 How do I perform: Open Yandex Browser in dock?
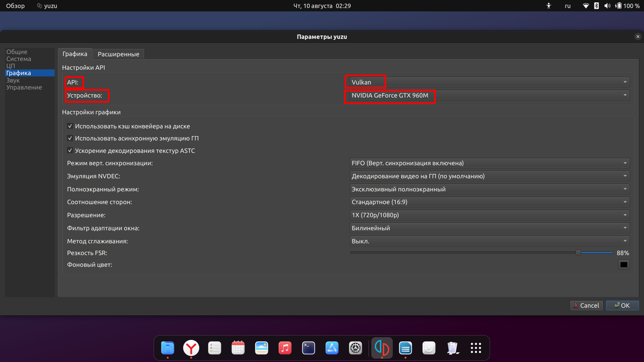(192, 348)
